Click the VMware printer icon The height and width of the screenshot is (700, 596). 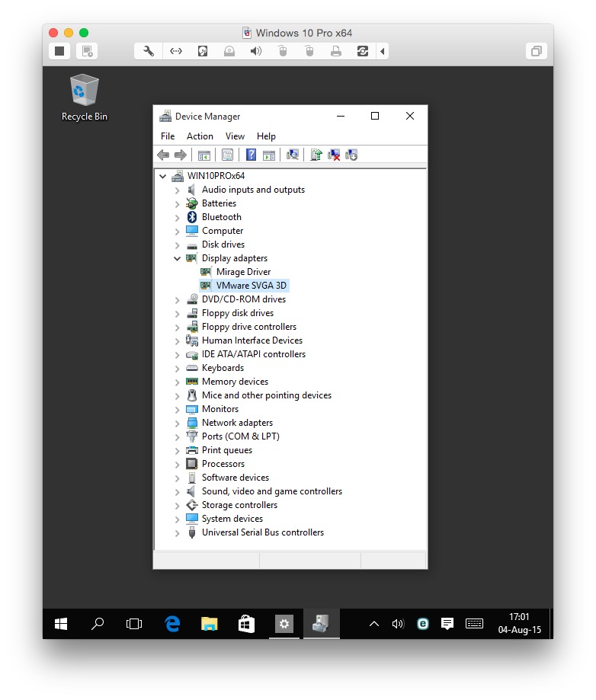pos(336,51)
